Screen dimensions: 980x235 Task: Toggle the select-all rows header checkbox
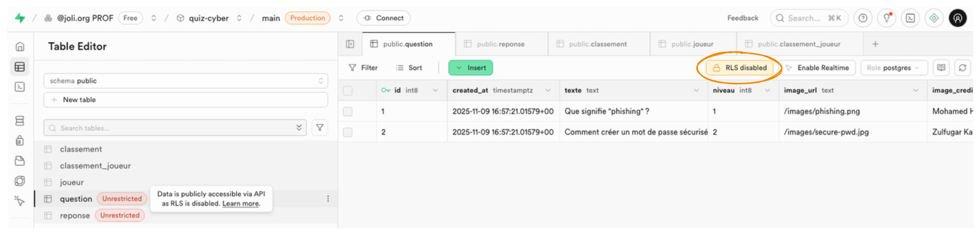tap(348, 91)
